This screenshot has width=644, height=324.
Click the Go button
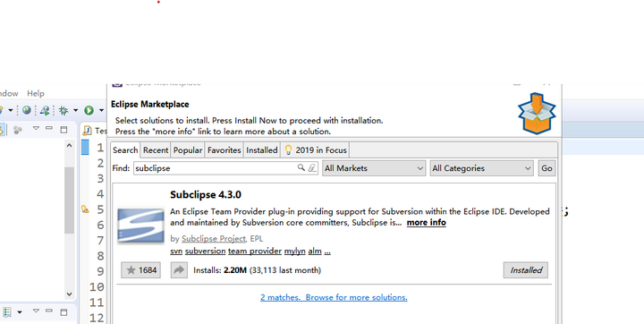[x=547, y=168]
